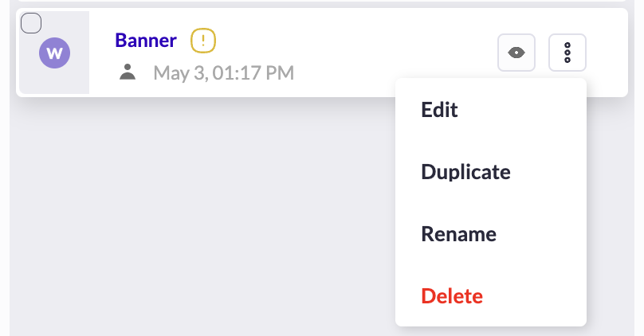Click the purple W avatar icon

tap(55, 53)
